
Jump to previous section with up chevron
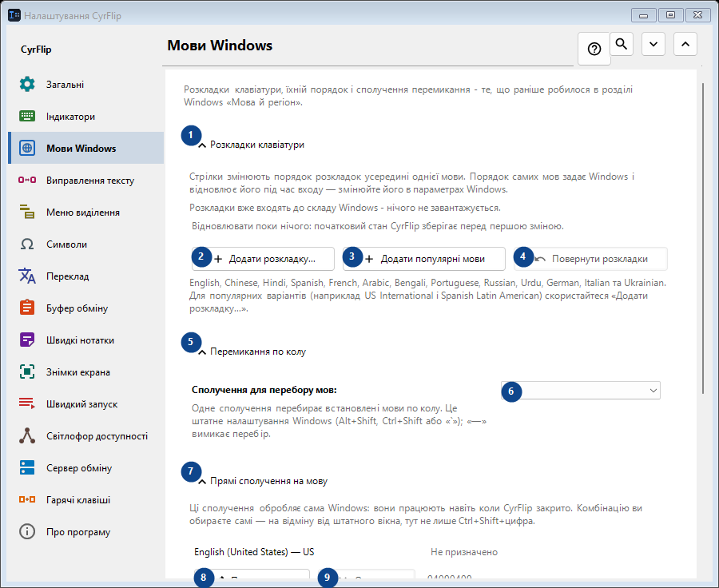[x=685, y=44]
